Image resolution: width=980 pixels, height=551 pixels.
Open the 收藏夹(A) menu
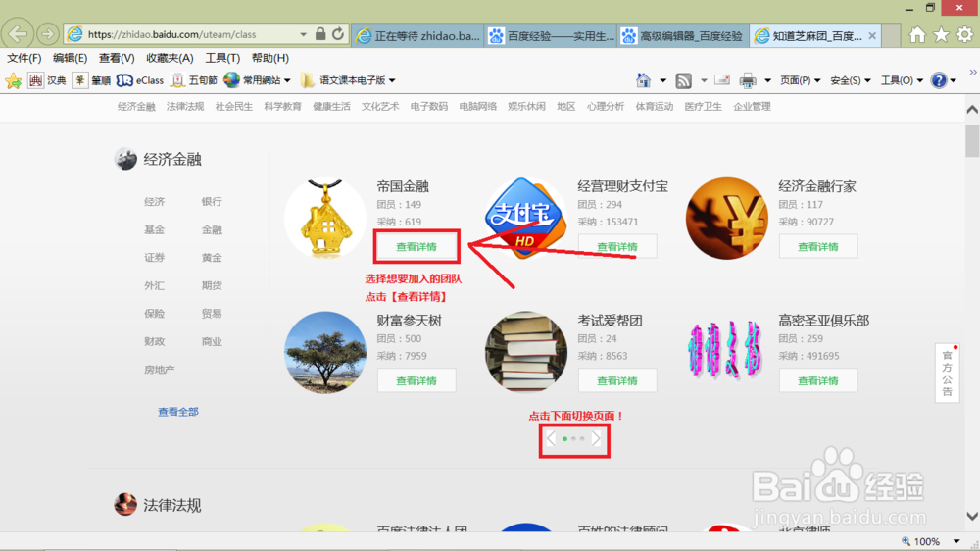tap(170, 58)
